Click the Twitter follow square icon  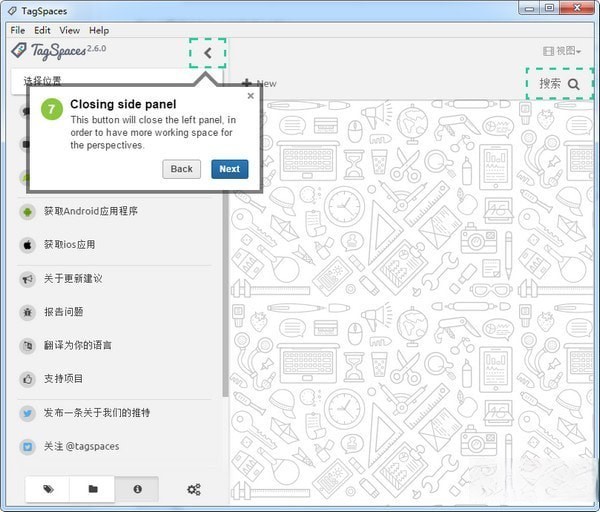(x=28, y=447)
